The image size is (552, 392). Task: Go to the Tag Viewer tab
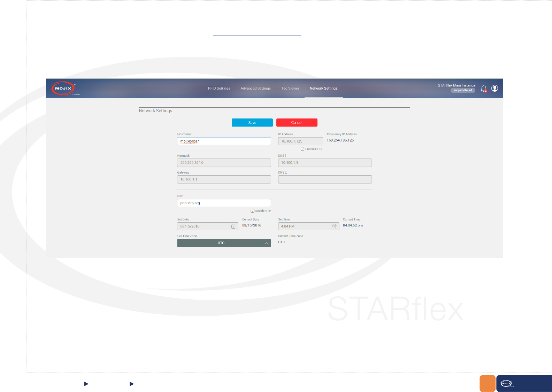pyautogui.click(x=290, y=89)
